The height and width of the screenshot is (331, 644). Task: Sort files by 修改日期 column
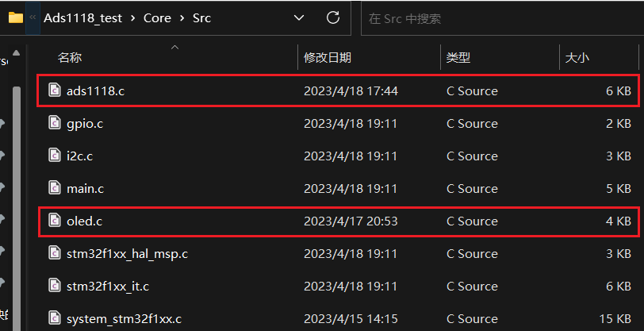[328, 58]
